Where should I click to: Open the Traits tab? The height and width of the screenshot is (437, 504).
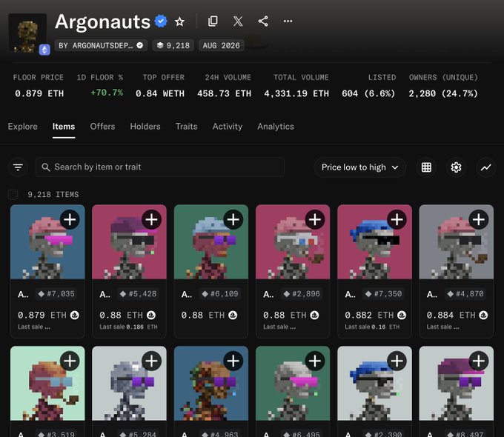[x=187, y=126]
